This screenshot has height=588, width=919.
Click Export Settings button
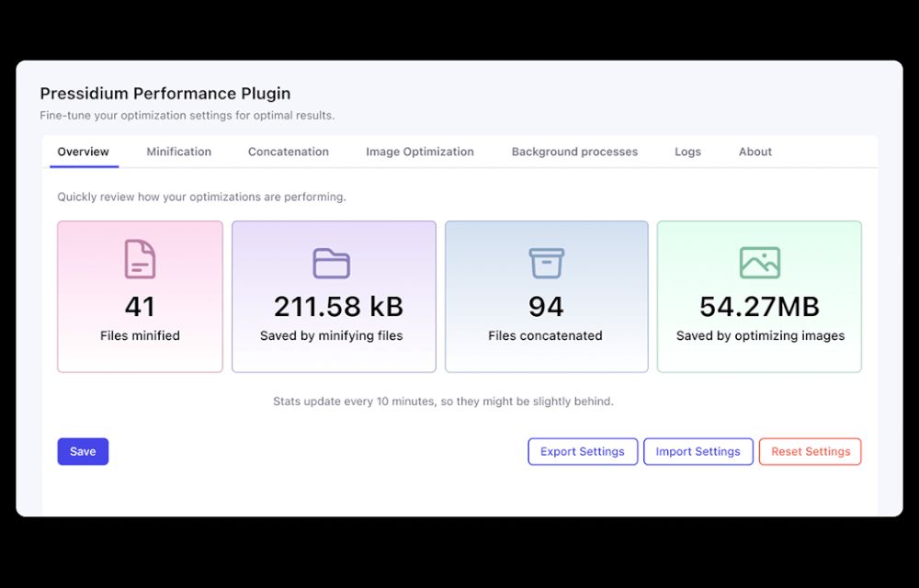[x=583, y=451]
